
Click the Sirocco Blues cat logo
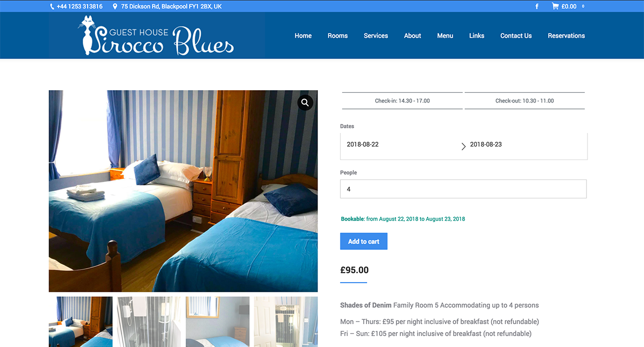pos(156,35)
